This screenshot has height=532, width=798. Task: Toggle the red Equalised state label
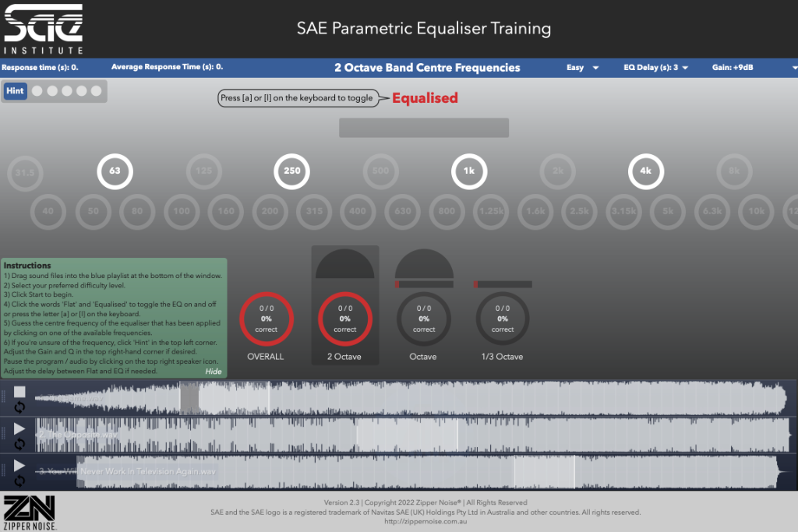pos(425,98)
